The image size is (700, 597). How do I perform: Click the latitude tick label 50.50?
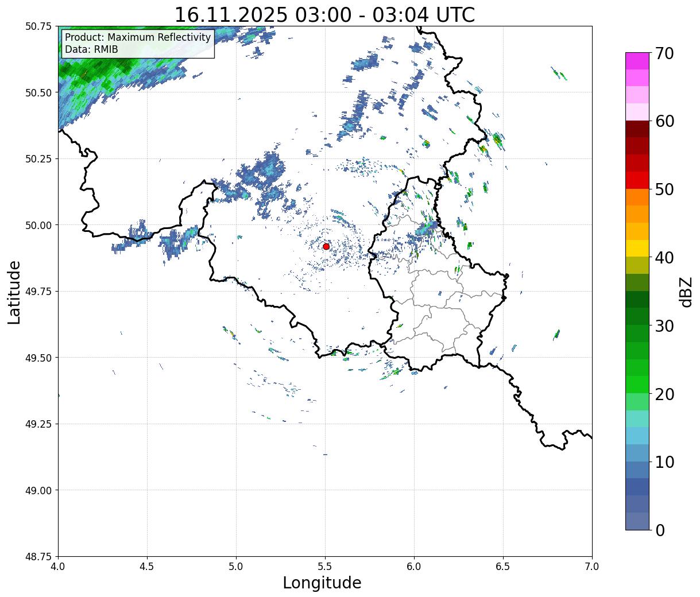click(38, 92)
